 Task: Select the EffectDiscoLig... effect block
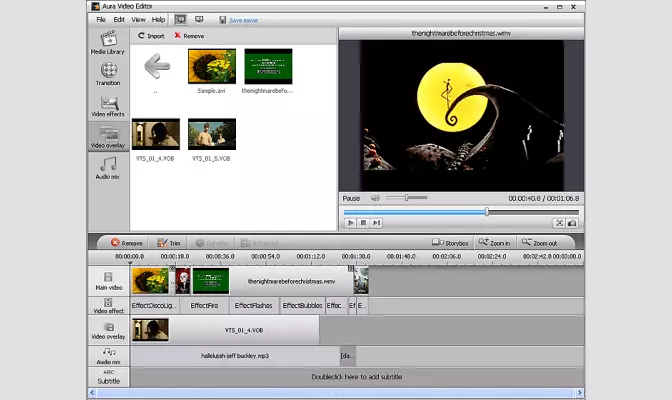point(155,306)
